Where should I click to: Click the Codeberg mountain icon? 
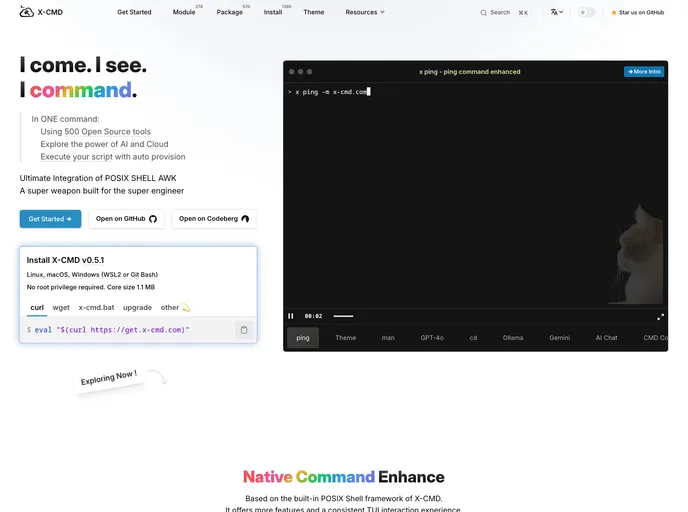[245, 219]
